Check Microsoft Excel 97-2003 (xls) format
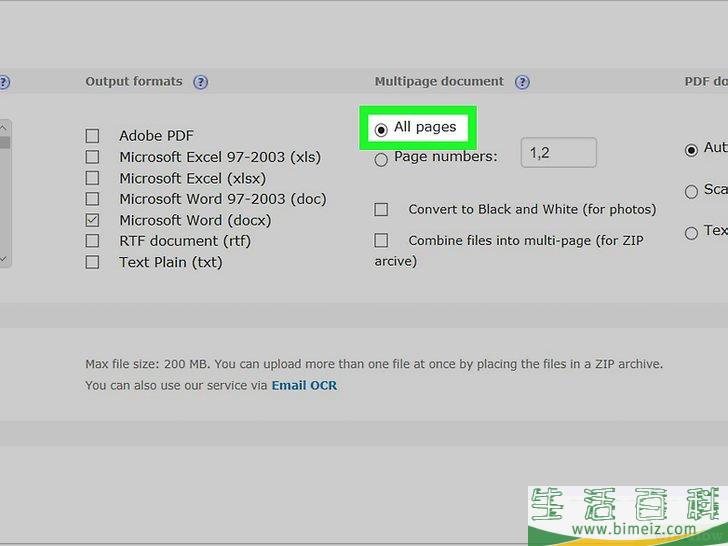The image size is (728, 546). (x=92, y=157)
